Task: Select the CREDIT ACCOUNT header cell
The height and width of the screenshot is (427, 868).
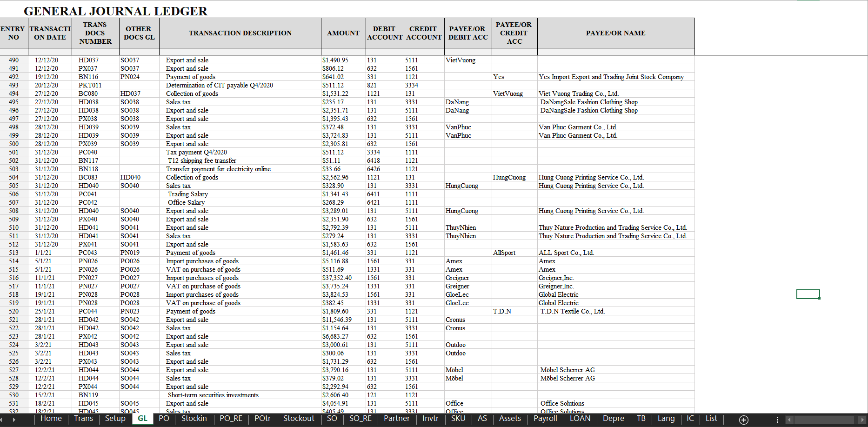Action: tap(423, 33)
